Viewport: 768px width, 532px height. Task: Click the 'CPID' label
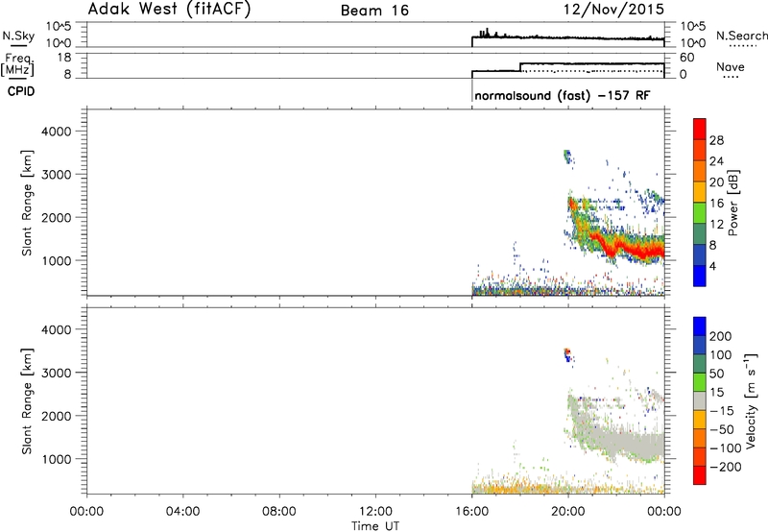click(21, 91)
